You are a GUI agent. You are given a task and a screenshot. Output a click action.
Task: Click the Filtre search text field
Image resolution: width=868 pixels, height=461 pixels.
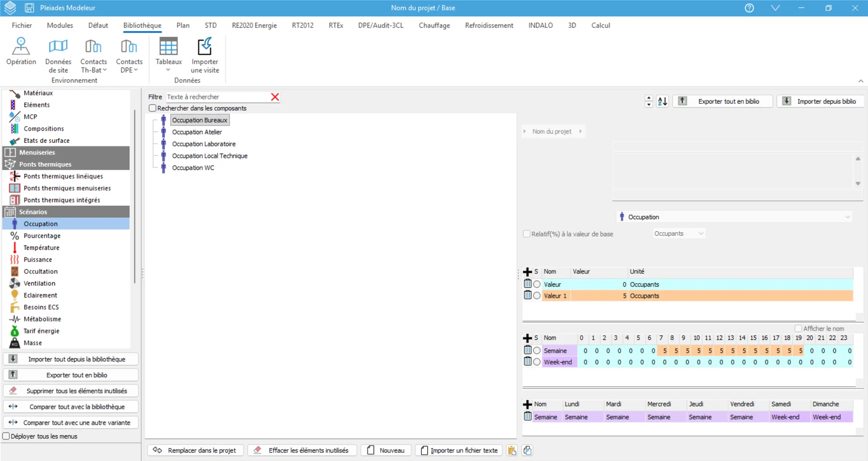(x=218, y=97)
